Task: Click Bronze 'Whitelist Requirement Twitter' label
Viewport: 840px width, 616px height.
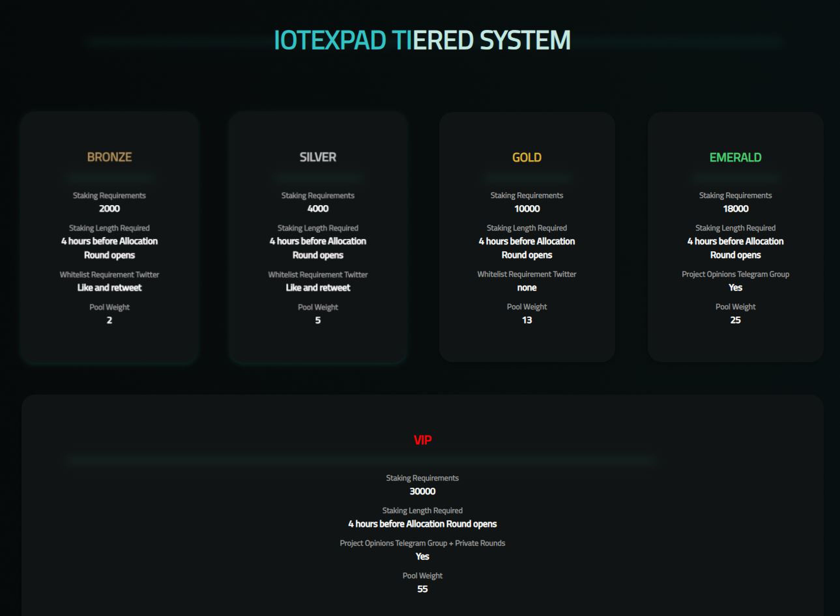Action: pos(109,274)
